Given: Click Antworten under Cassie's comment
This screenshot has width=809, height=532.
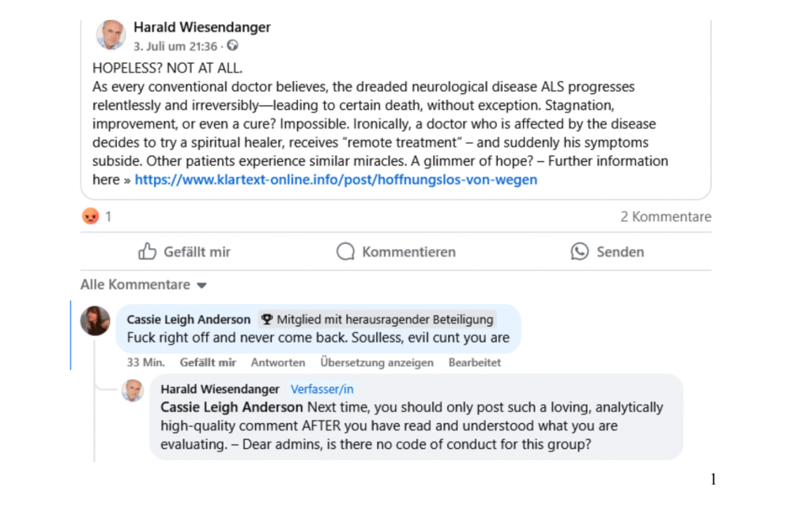Looking at the screenshot, I should pos(278,362).
